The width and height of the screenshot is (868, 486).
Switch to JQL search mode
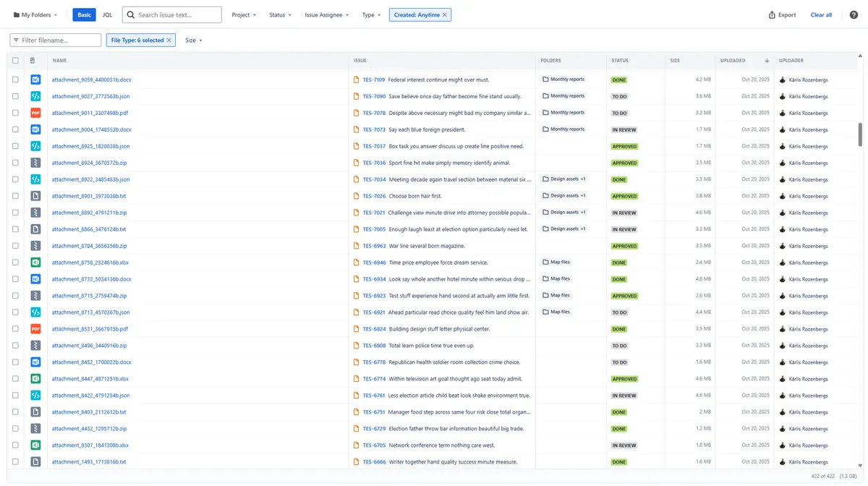tap(107, 14)
